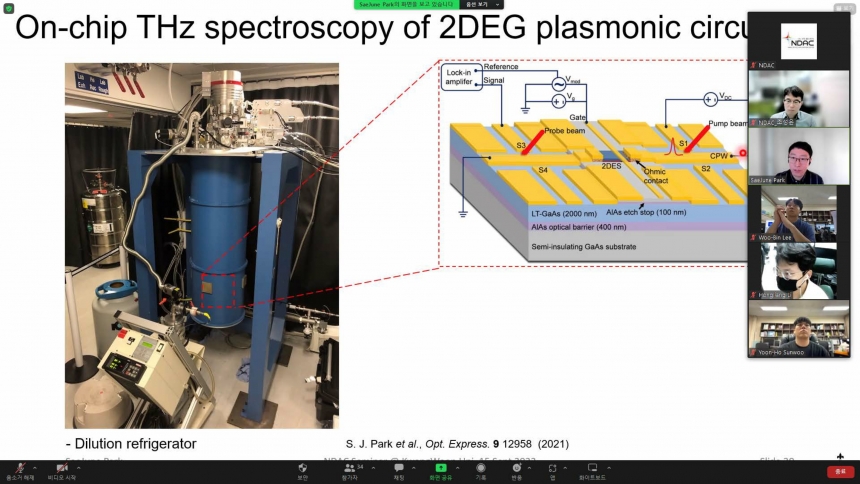Start video with the 비디오 시작 icon
Screen dimensions: 860x484
point(61,468)
